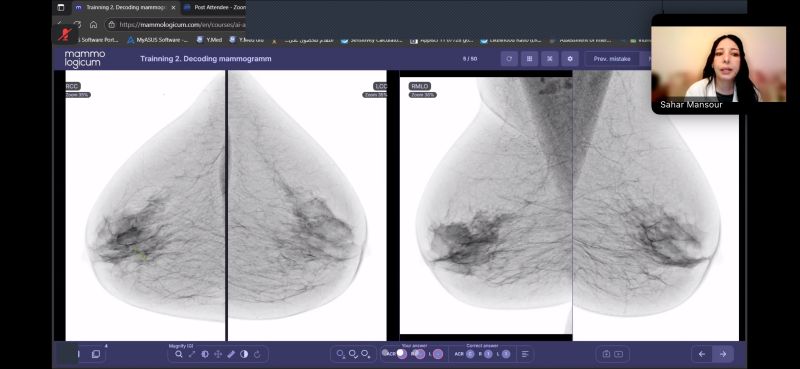
Task: Select the diagonal arrow measure tool
Action: [x=192, y=354]
